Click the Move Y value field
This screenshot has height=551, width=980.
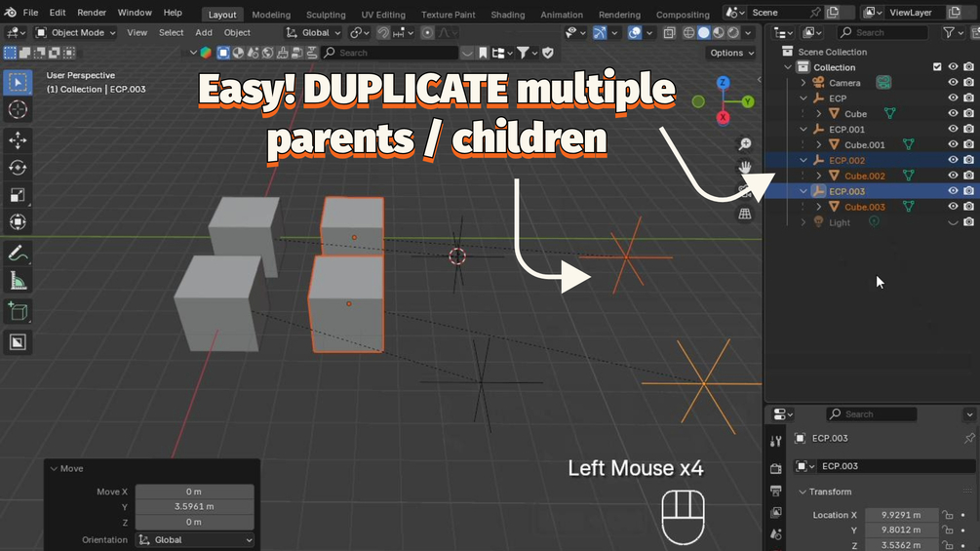click(x=194, y=507)
